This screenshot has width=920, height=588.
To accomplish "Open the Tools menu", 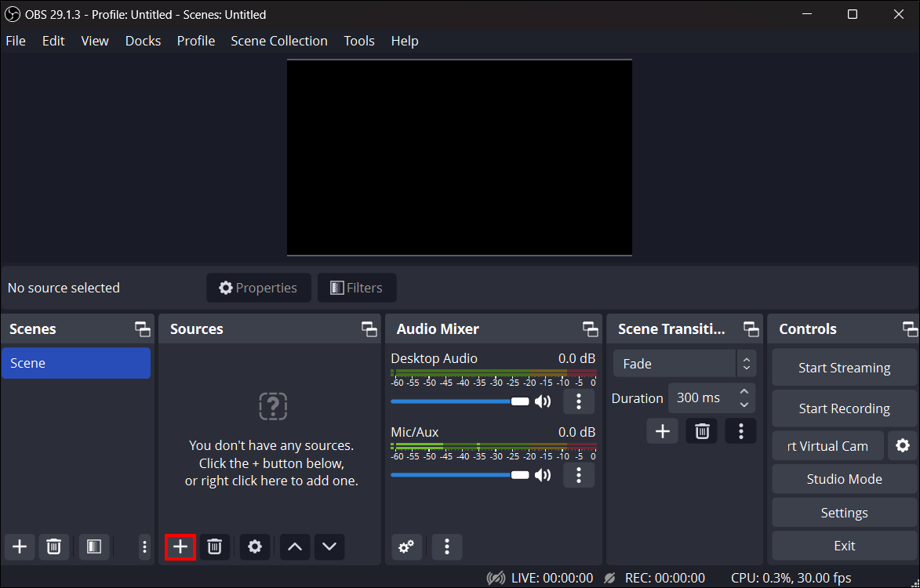I will coord(358,41).
